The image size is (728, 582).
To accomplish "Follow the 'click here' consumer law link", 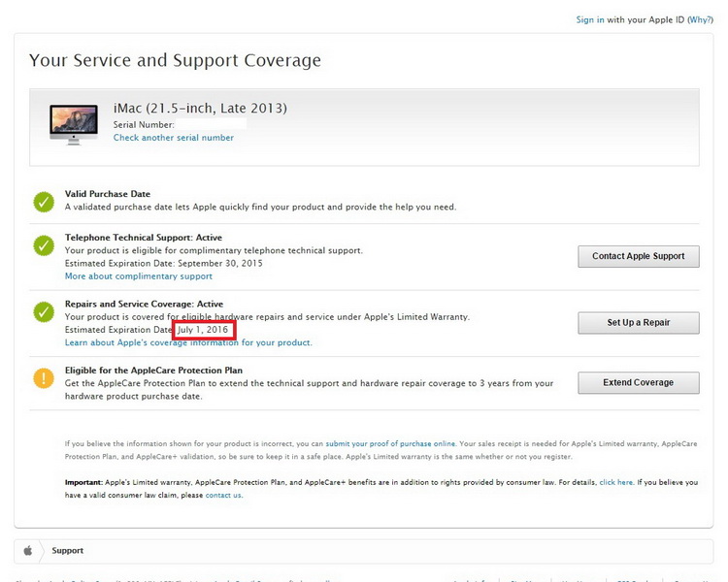I will (x=615, y=482).
